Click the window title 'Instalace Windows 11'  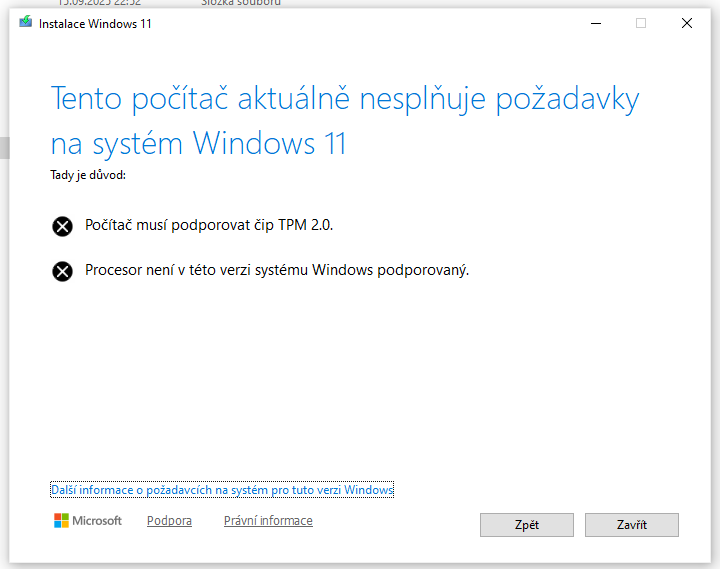(x=95, y=24)
